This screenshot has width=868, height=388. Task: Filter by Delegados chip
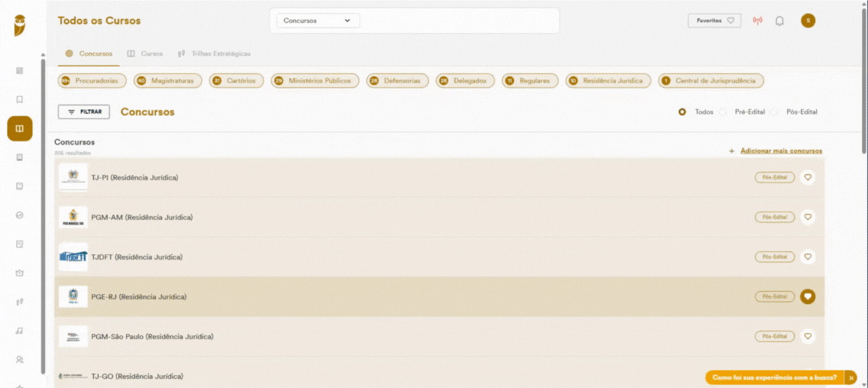coord(465,81)
